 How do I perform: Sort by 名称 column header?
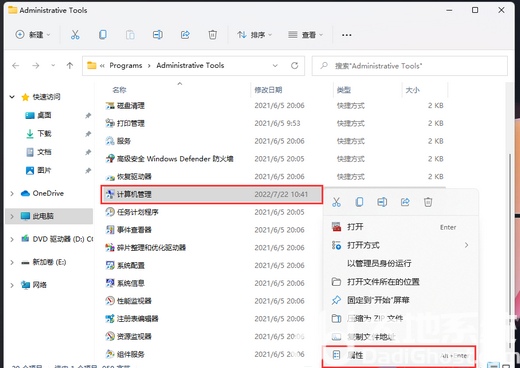tap(119, 90)
